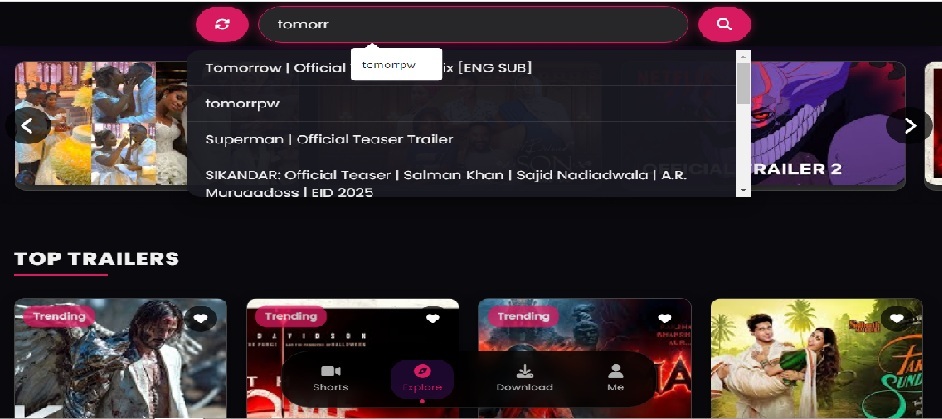
Task: Like the third trending trailer via heart
Action: 664,319
